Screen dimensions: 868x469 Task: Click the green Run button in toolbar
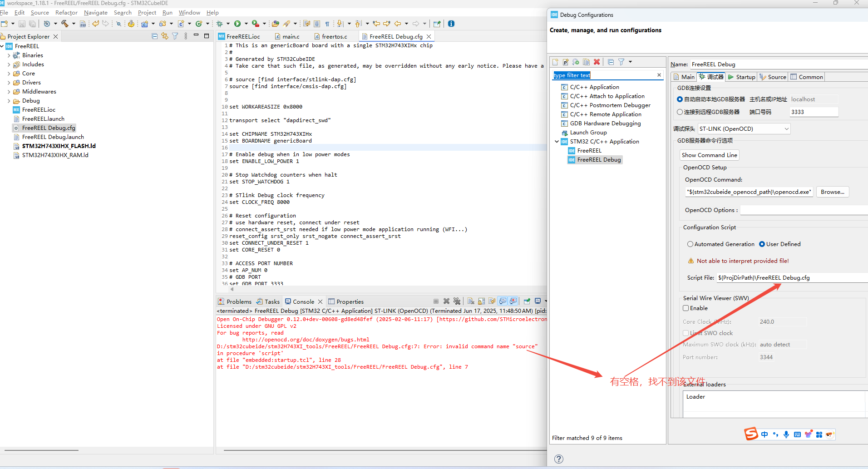[x=237, y=24]
